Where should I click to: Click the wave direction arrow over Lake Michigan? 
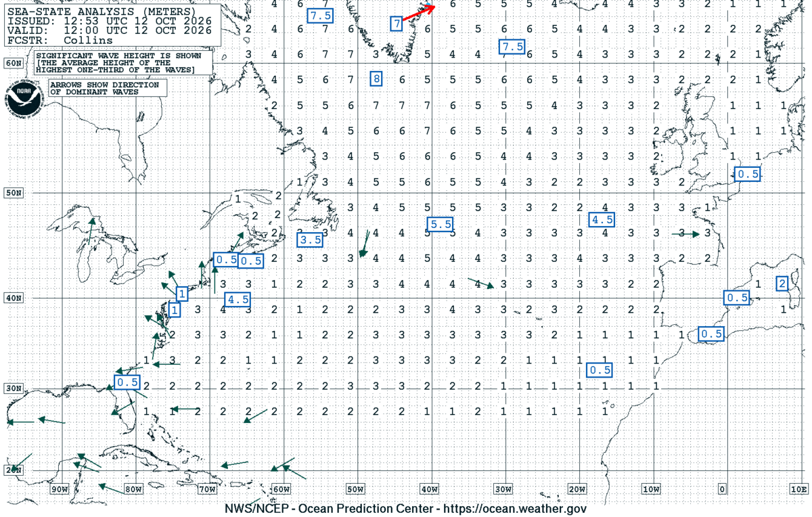[92, 229]
